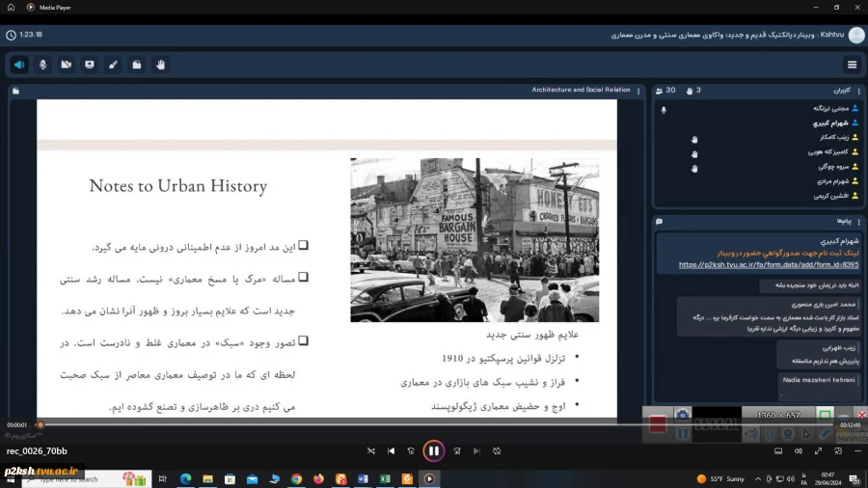Toggle the speaker audio button in webinar toolbar
868x488 pixels.
point(19,65)
